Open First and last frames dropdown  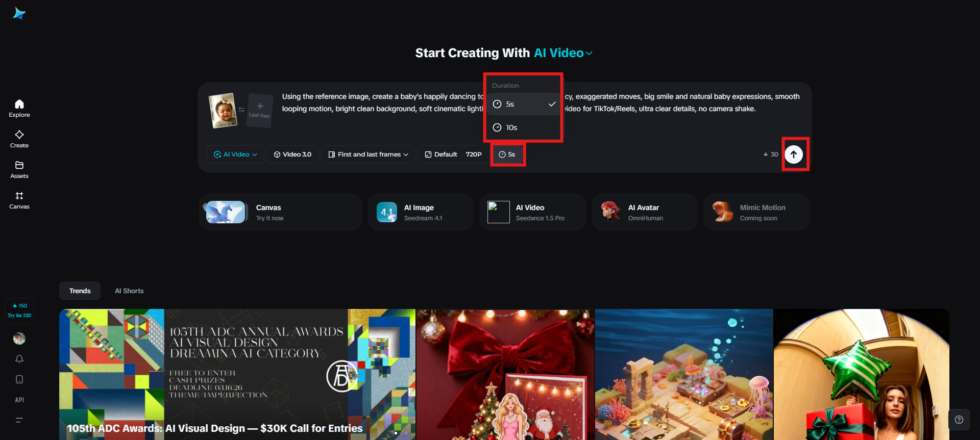(368, 154)
